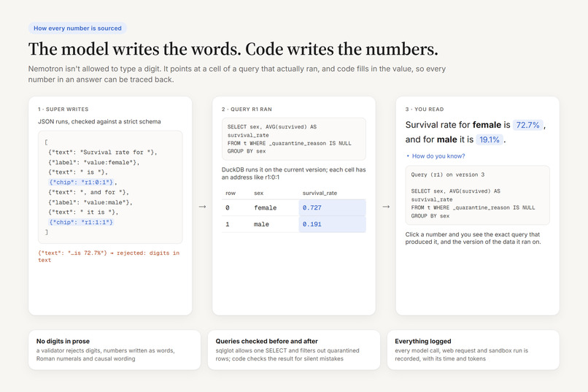Click the bold word 'male' in the answer
This screenshot has width=588, height=392.
point(447,139)
